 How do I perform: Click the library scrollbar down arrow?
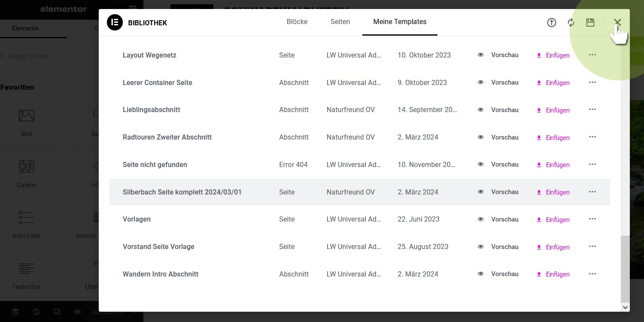click(625, 307)
